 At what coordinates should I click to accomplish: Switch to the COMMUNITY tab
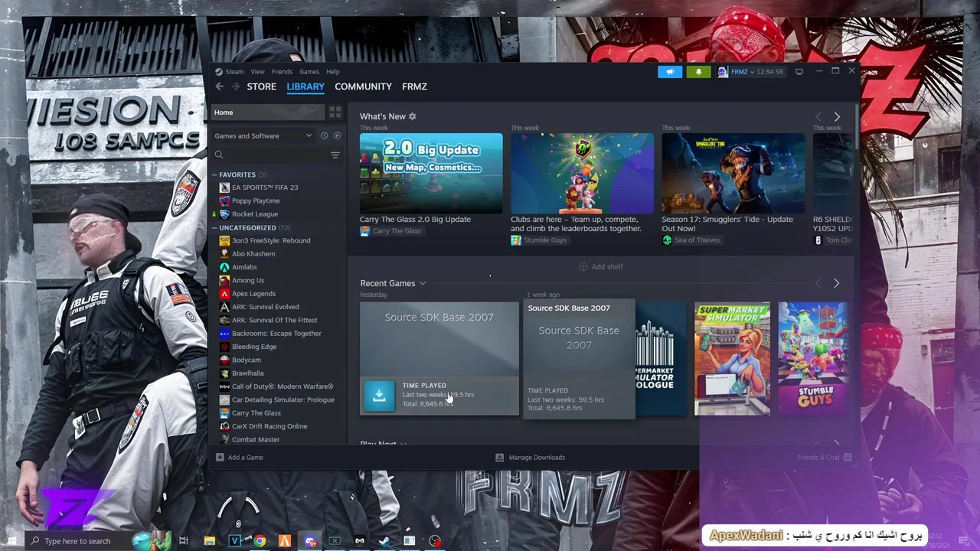click(363, 86)
